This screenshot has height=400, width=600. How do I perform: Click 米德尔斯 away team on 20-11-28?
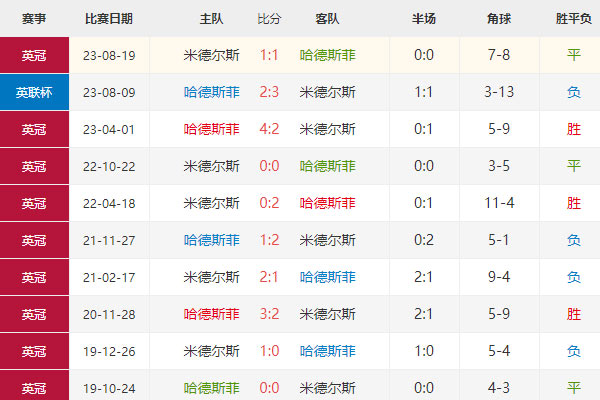click(x=328, y=314)
